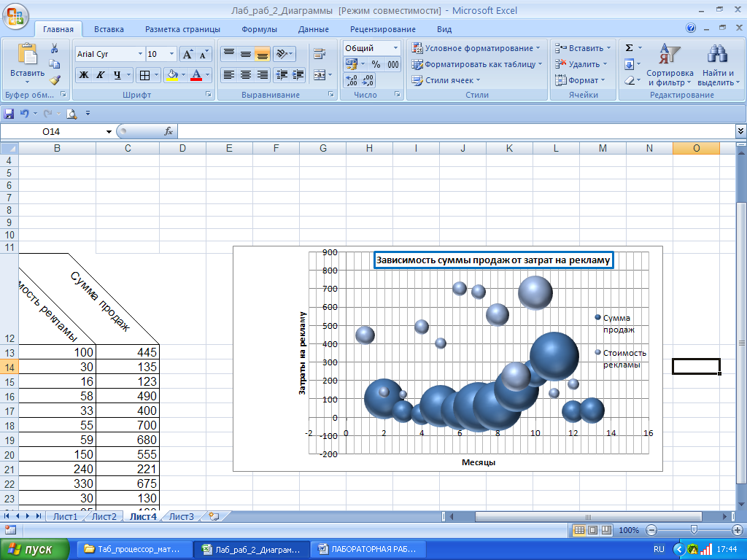
Task: Open Разметка страницы tab
Action: (x=182, y=29)
